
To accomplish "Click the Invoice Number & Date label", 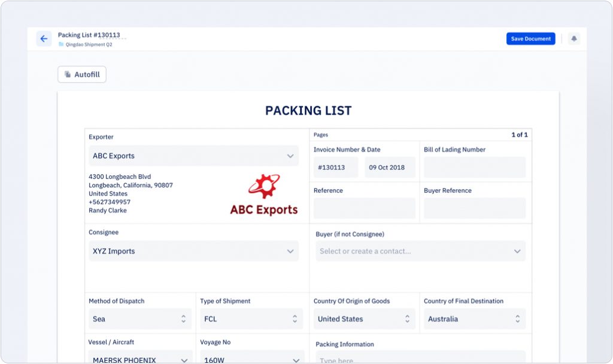I will [x=347, y=149].
